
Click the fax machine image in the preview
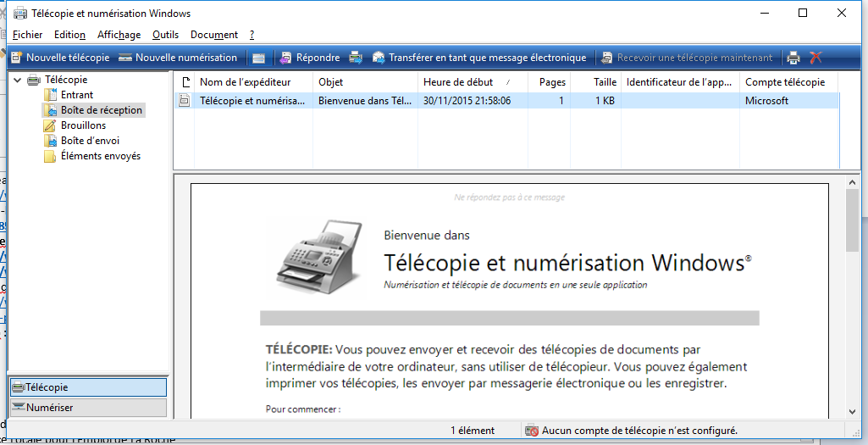(x=319, y=255)
